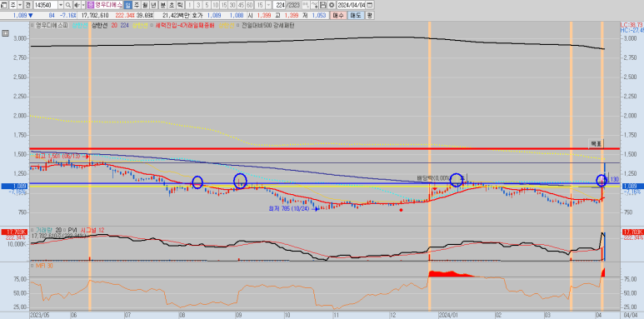Image resolution: width=644 pixels, height=319 pixels.
Task: Click the 매도 sell button
Action: click(x=356, y=15)
